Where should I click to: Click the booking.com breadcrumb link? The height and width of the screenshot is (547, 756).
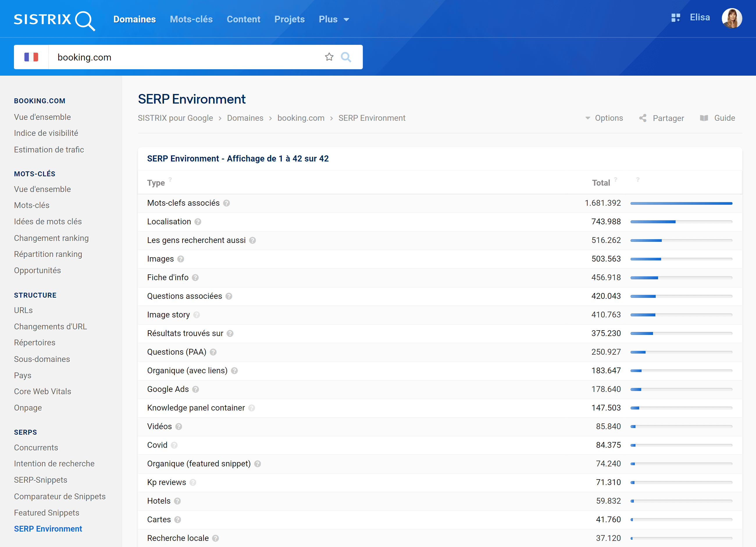coord(301,118)
